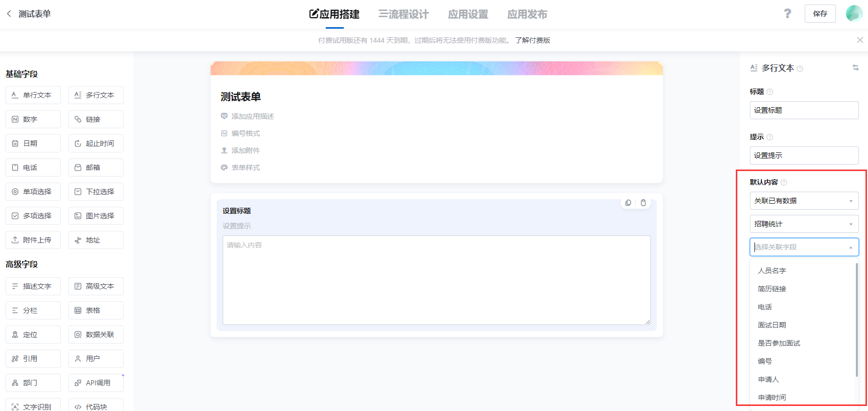Viewport: 868px width, 411px height.
Task: Click the 设置标题 title input
Action: click(804, 110)
